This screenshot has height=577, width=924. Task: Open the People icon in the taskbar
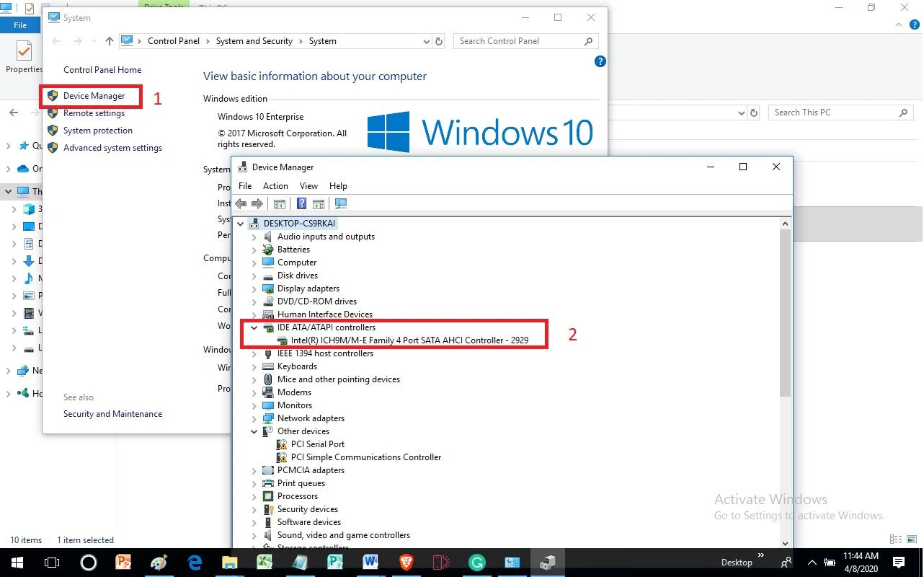tap(786, 562)
